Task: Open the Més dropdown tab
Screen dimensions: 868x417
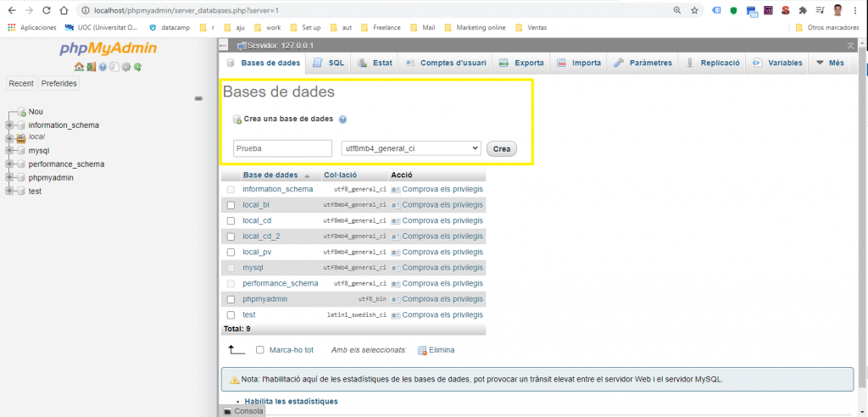Action: [830, 63]
